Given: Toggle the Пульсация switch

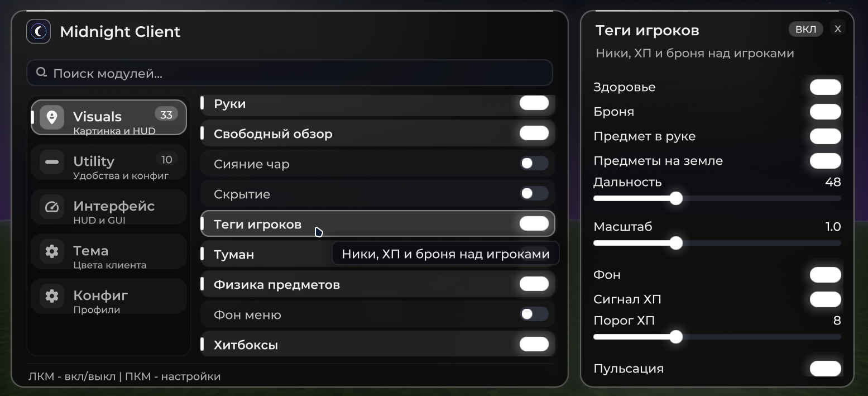Looking at the screenshot, I should pos(826,369).
